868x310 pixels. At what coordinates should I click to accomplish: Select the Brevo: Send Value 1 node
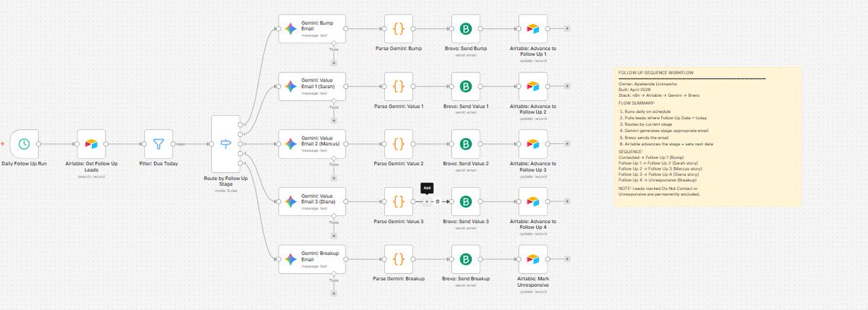click(x=466, y=86)
